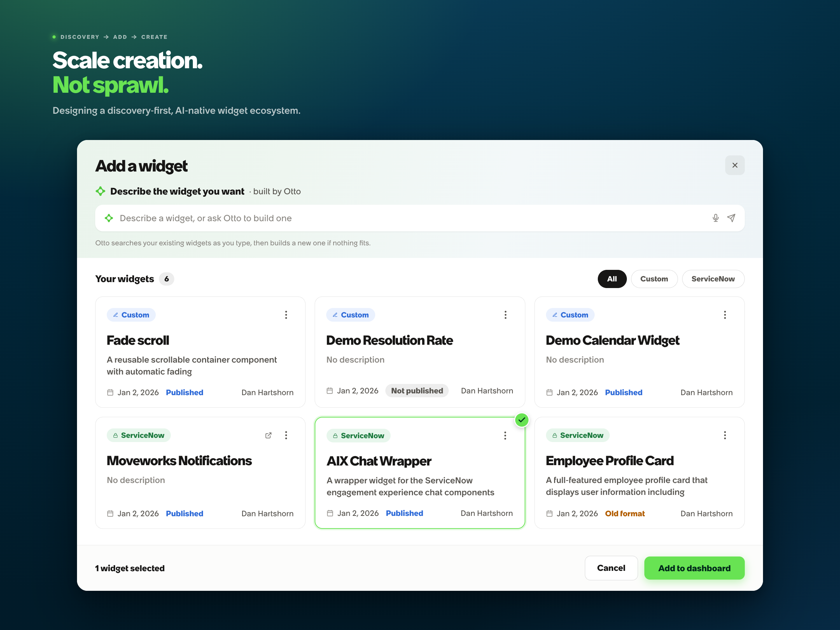Viewport: 840px width, 630px height.
Task: Select the Custom filter tab
Action: click(x=654, y=279)
